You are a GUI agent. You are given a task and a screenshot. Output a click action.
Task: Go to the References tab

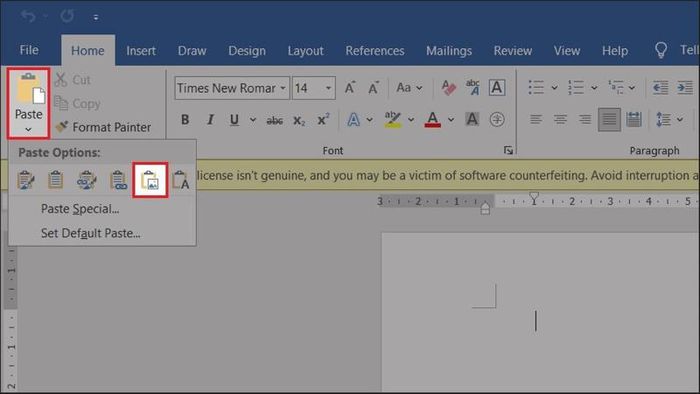[x=375, y=51]
